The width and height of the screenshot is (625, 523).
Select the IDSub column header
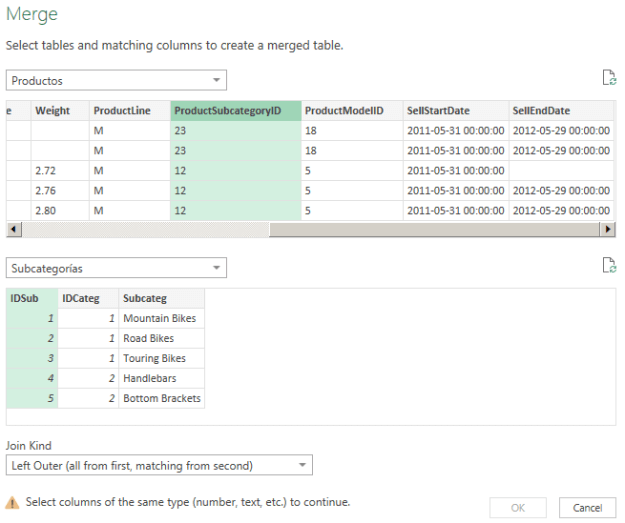click(31, 298)
